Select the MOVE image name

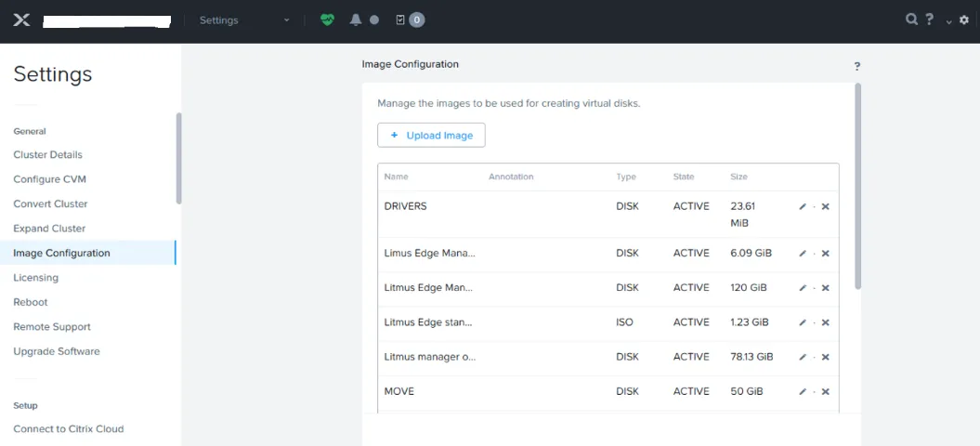click(399, 391)
